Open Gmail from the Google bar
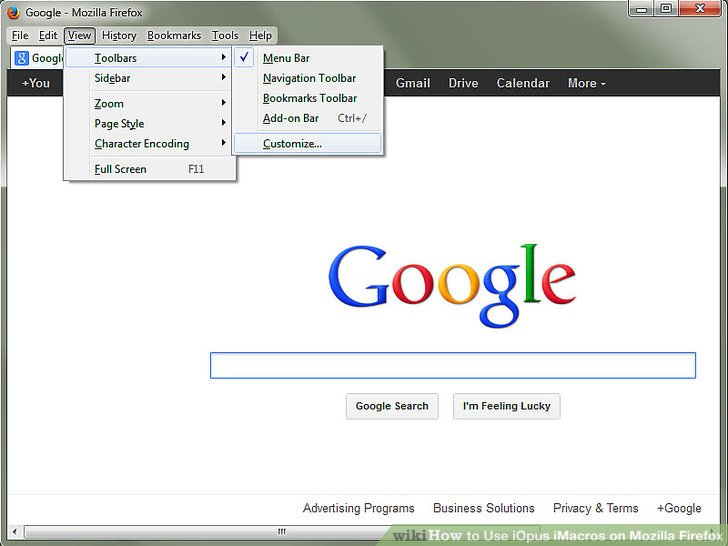728x546 pixels. point(413,83)
